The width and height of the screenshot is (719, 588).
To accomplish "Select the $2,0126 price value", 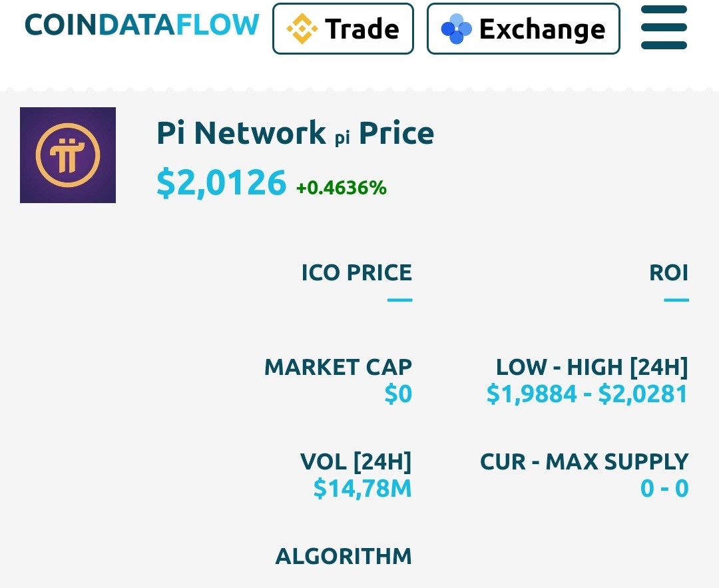I will coord(222,182).
